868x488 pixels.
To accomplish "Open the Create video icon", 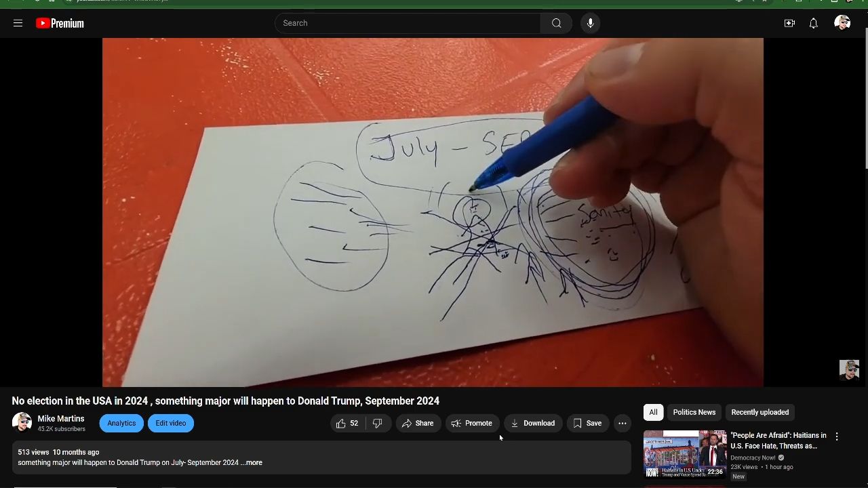I will (789, 23).
